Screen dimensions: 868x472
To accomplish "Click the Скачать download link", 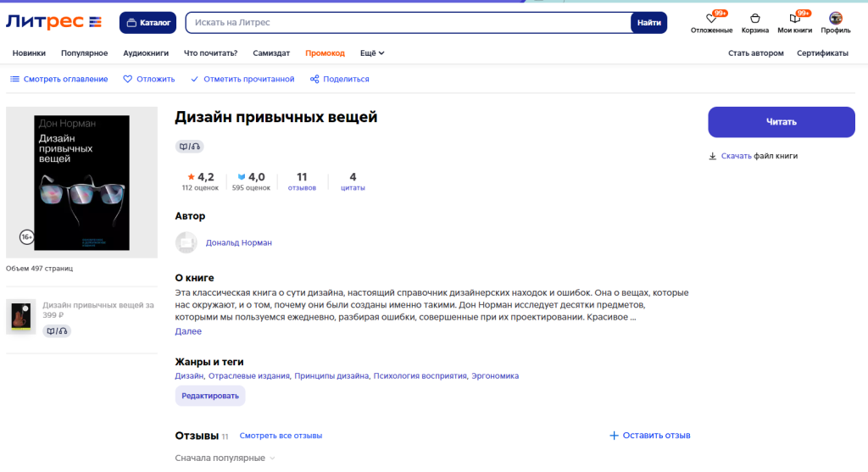I will 736,156.
